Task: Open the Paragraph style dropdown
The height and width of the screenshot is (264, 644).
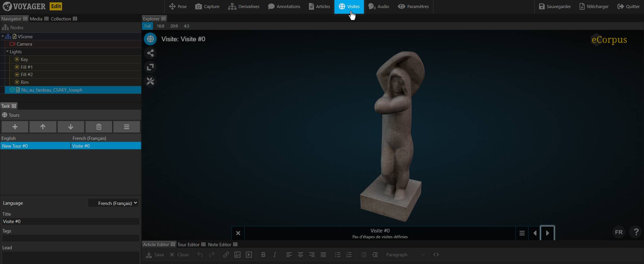Action: click(x=405, y=255)
